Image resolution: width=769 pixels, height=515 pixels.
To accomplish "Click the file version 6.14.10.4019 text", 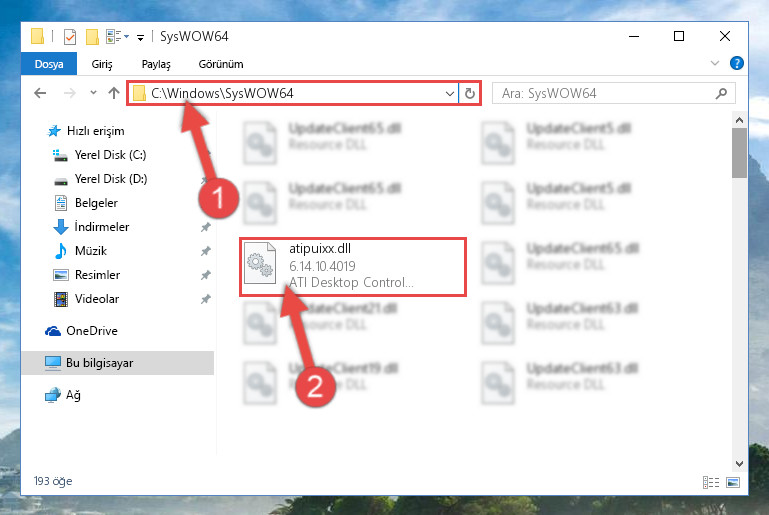I will 322,266.
